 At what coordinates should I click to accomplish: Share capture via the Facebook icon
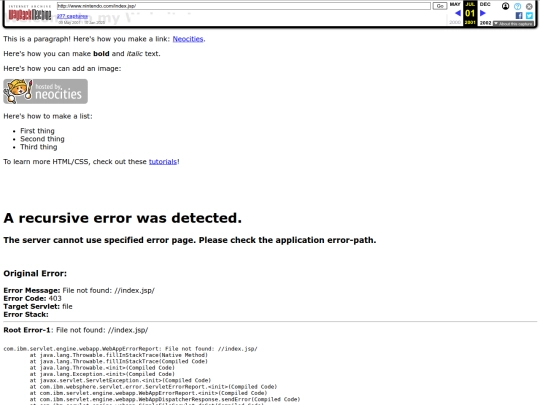(x=519, y=15)
